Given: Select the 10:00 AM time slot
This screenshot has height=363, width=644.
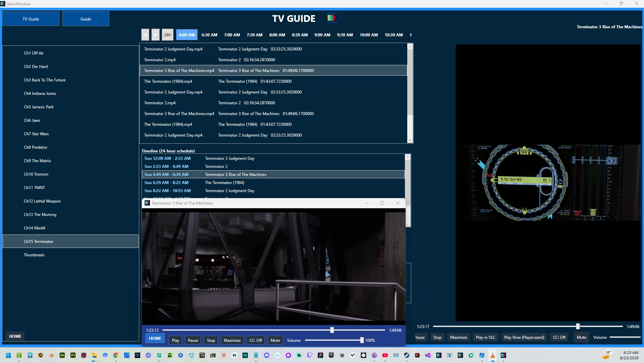Looking at the screenshot, I should coord(369,35).
